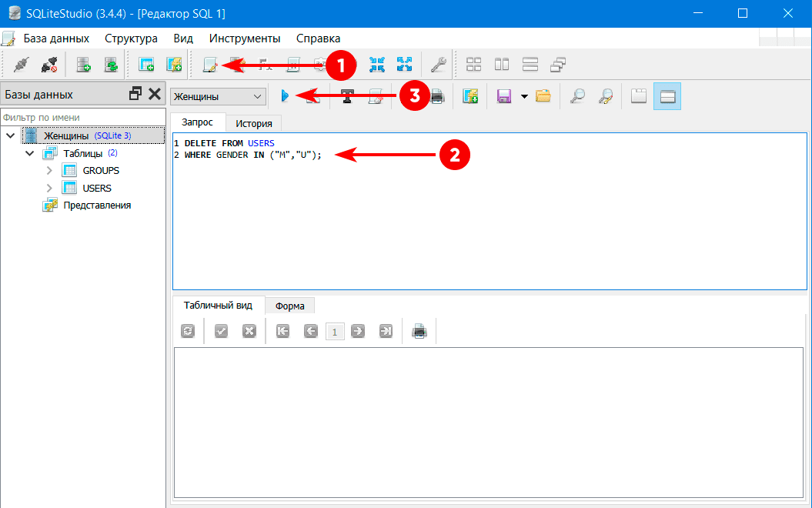Collapse all items in the database tree
The height and width of the screenshot is (508, 812).
coord(376,65)
